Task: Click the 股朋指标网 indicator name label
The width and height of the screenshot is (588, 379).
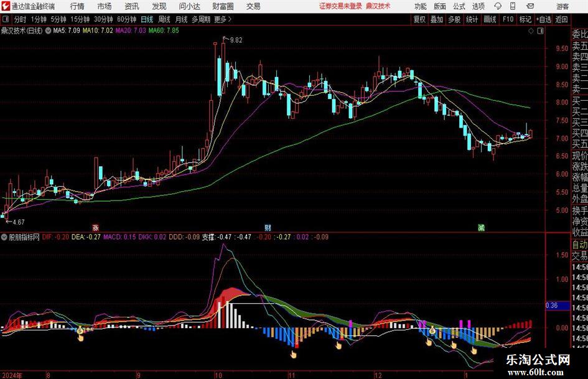Action: [x=24, y=237]
